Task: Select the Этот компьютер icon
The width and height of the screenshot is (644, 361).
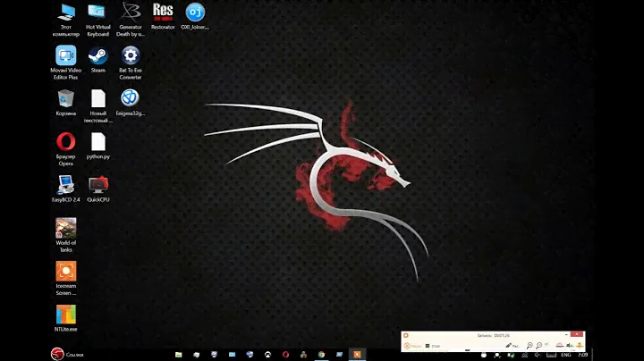Action: pyautogui.click(x=66, y=13)
